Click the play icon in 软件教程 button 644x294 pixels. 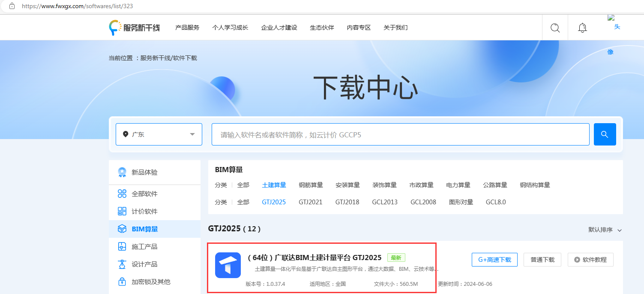577,260
